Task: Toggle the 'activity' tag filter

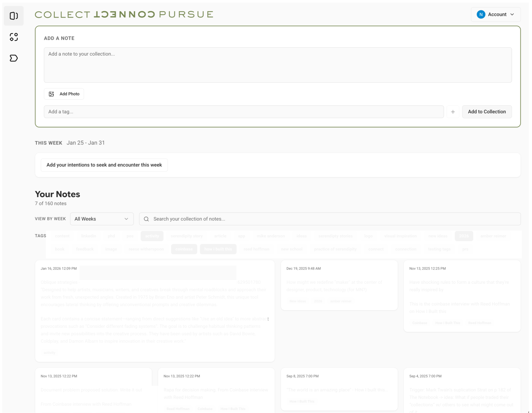Action: (152, 236)
